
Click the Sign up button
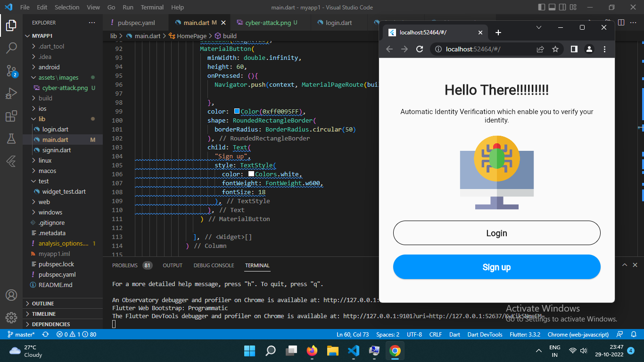tap(496, 267)
